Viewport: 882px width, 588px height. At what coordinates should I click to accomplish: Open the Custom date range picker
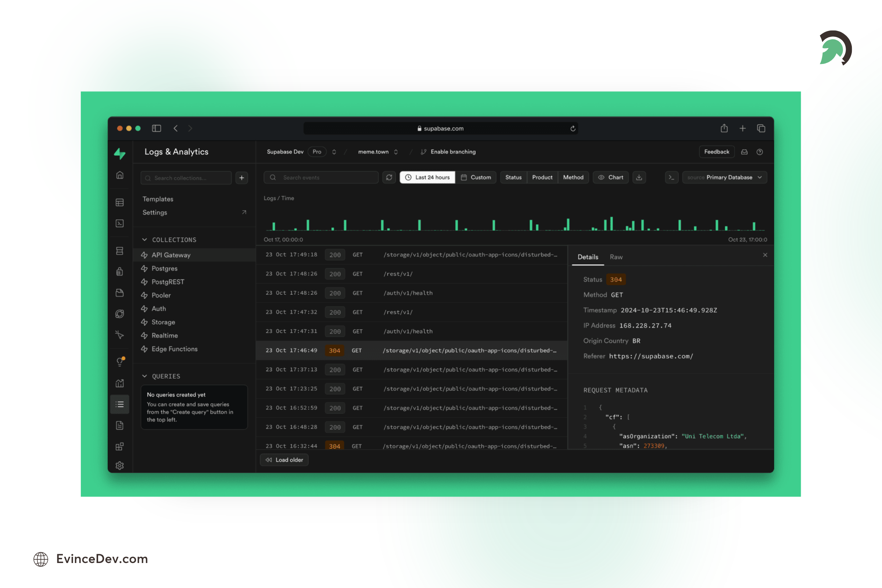tap(476, 178)
